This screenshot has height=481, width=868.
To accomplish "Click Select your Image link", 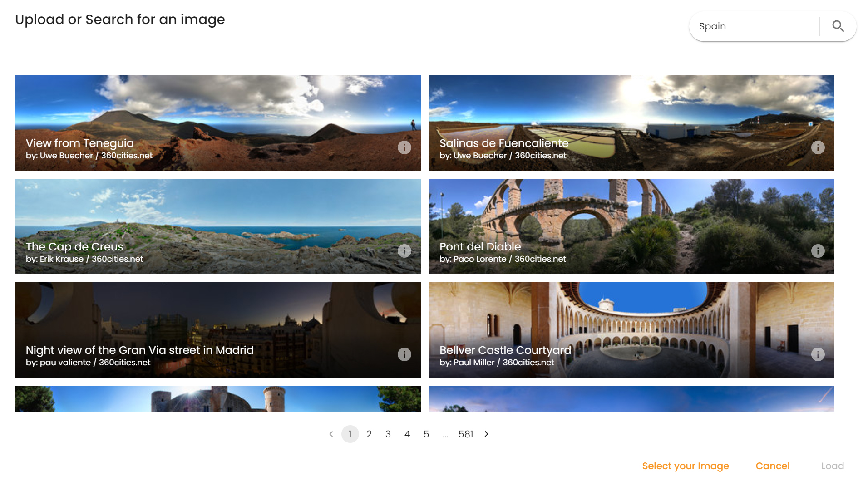I will [x=686, y=466].
